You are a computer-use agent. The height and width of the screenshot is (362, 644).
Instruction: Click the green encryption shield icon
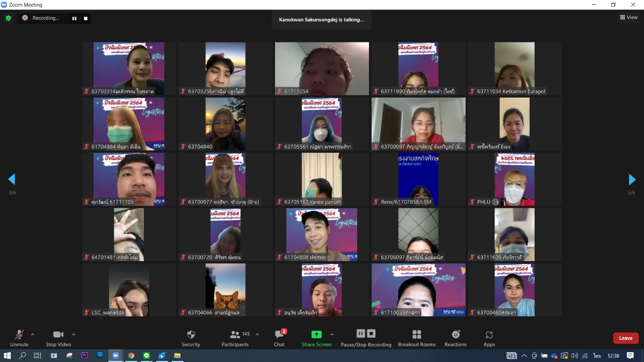(x=8, y=18)
